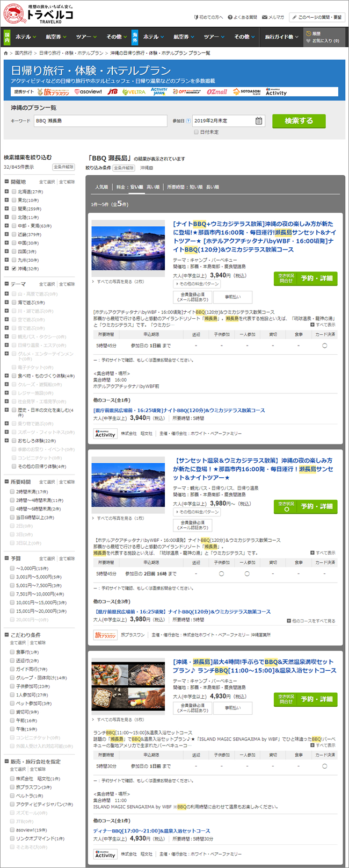
Task: Check the 北海道 region checkbox
Action: 14,191
